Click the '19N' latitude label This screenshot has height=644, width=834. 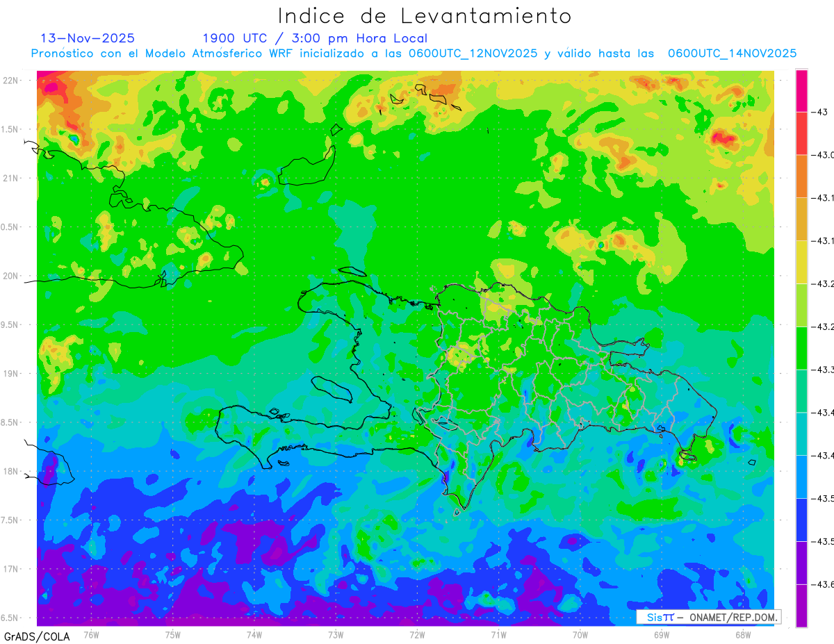coord(12,373)
